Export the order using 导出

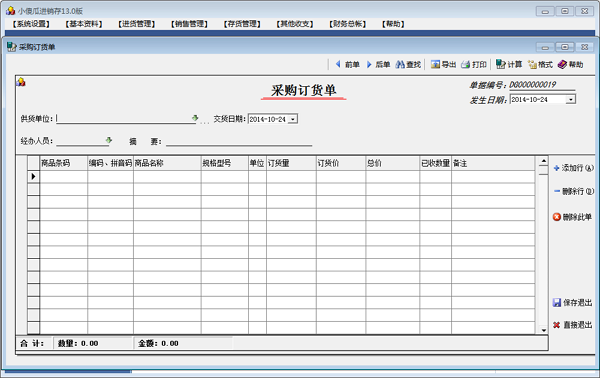coord(443,64)
